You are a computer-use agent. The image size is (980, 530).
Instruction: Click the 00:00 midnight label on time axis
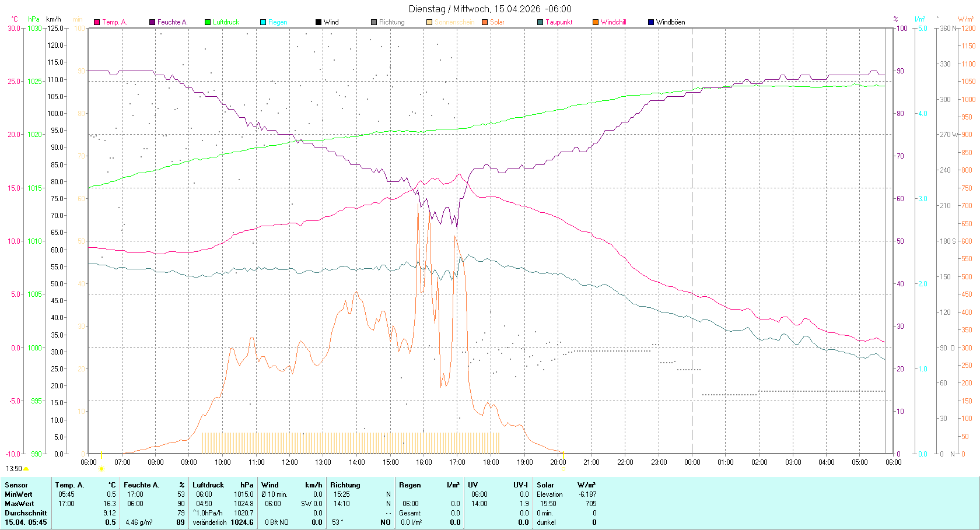(x=692, y=462)
